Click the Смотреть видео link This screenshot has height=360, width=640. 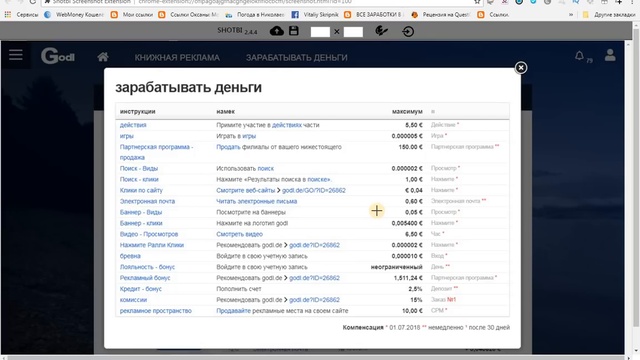pyautogui.click(x=240, y=234)
